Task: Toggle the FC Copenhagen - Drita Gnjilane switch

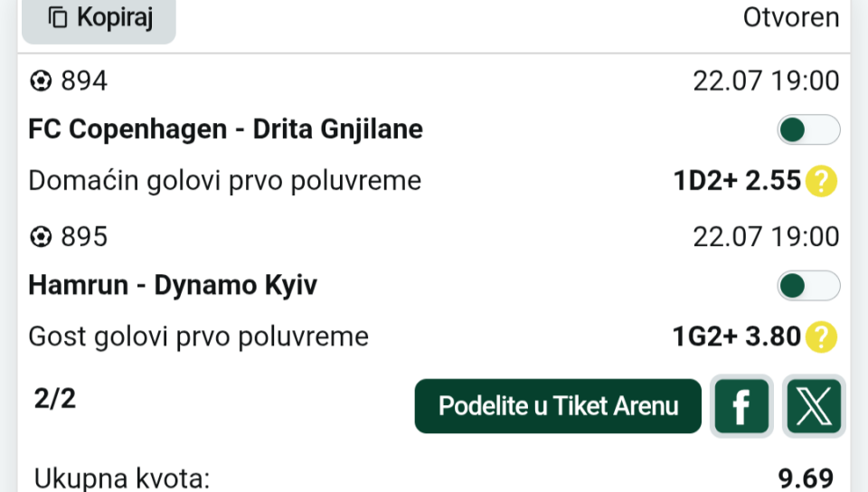Action: (x=808, y=129)
